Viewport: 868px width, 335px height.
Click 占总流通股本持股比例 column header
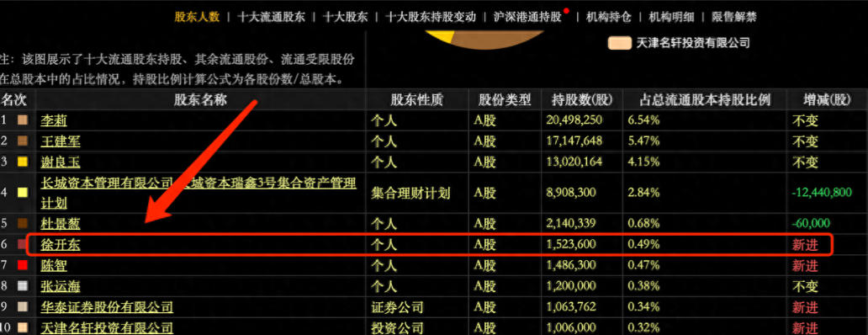click(705, 99)
